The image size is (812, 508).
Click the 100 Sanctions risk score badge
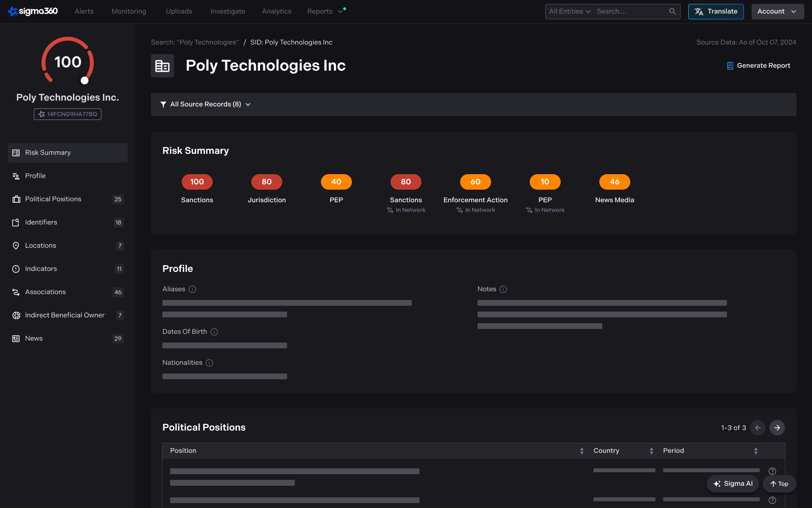click(197, 182)
